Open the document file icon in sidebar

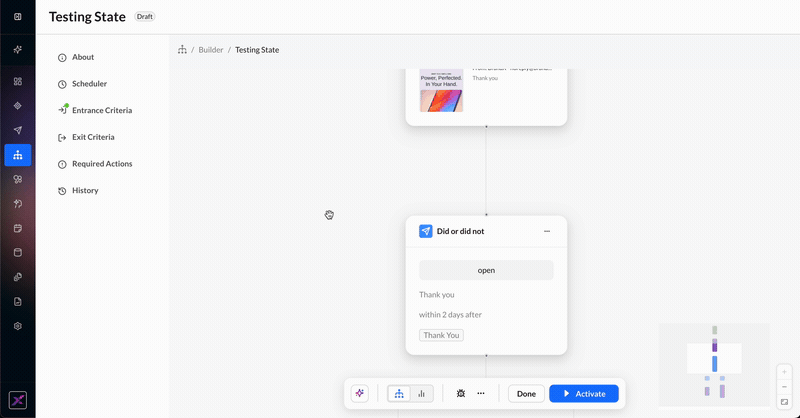coord(18,302)
